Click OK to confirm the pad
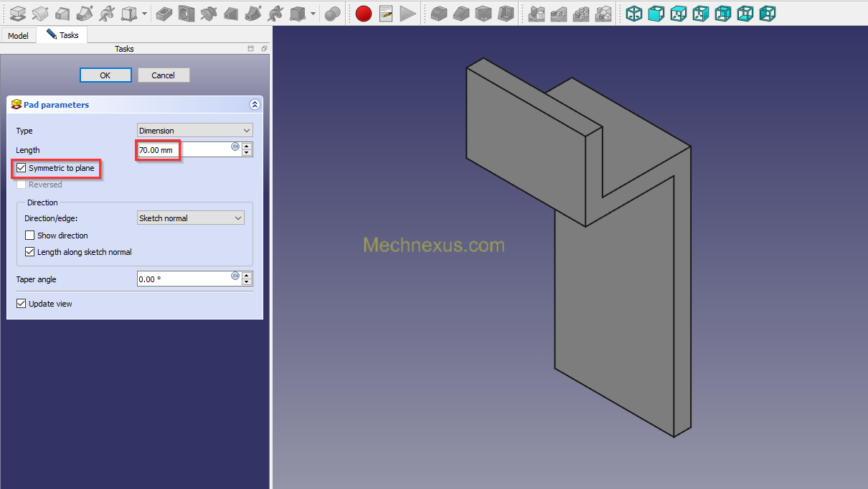The height and width of the screenshot is (489, 868). click(105, 75)
